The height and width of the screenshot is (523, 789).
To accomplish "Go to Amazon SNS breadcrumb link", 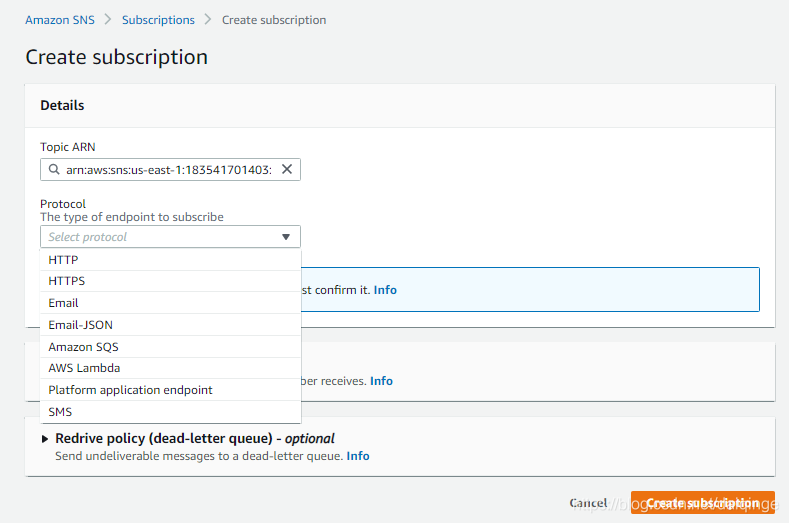I will (60, 20).
